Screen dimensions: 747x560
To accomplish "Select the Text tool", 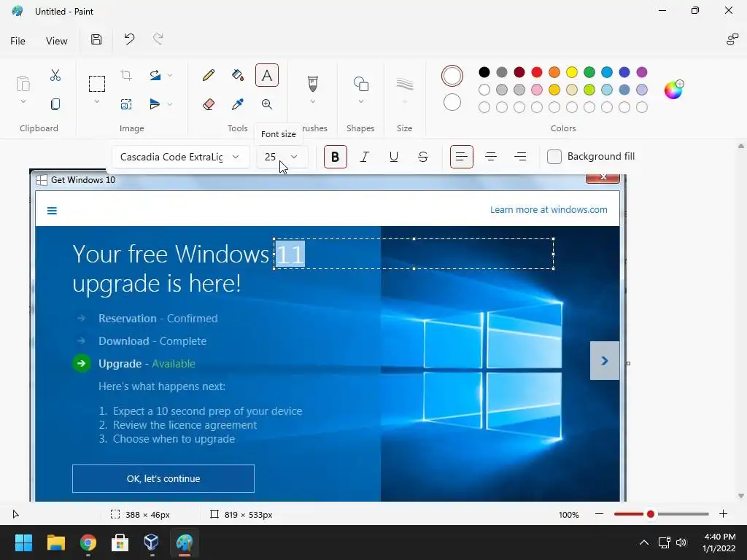I will (x=267, y=75).
